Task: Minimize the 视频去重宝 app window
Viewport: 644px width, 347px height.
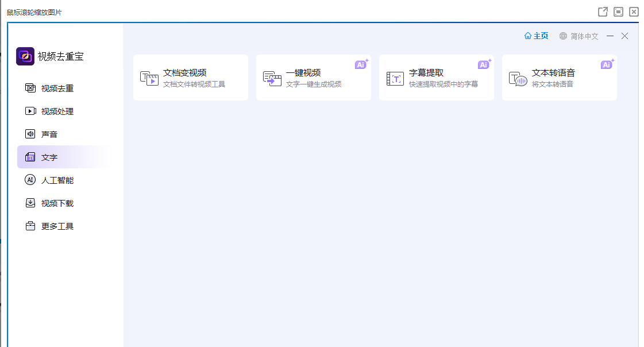Action: pyautogui.click(x=610, y=36)
